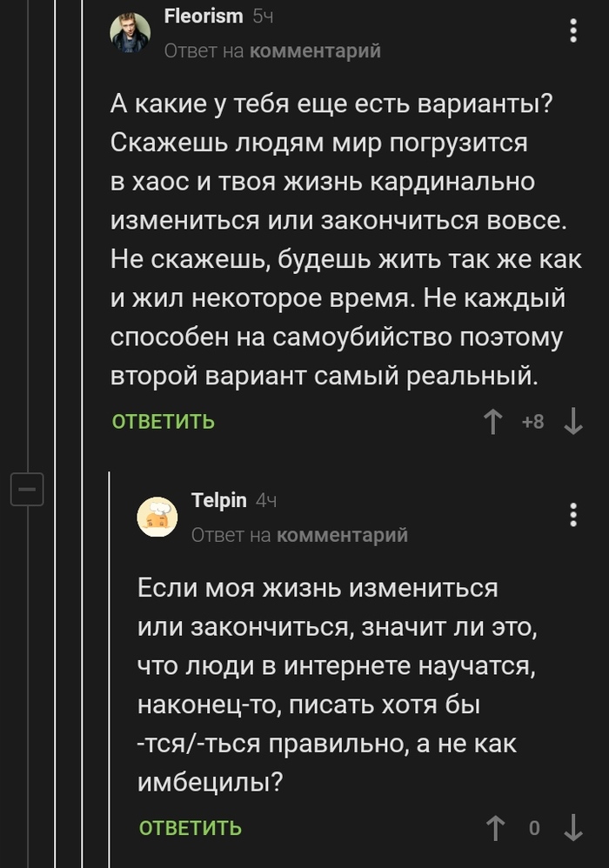The image size is (609, 868).
Task: Downvote Fleorism's comment
Action: click(573, 422)
